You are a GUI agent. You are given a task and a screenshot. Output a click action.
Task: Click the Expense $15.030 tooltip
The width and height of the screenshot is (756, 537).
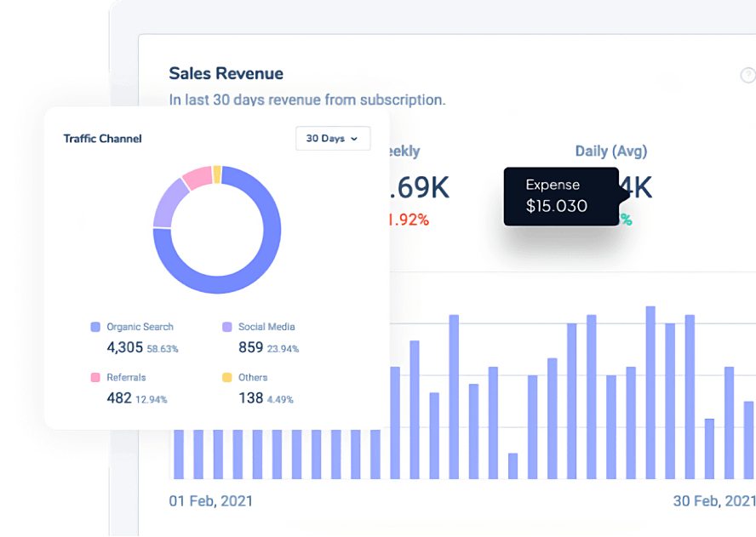click(x=560, y=196)
